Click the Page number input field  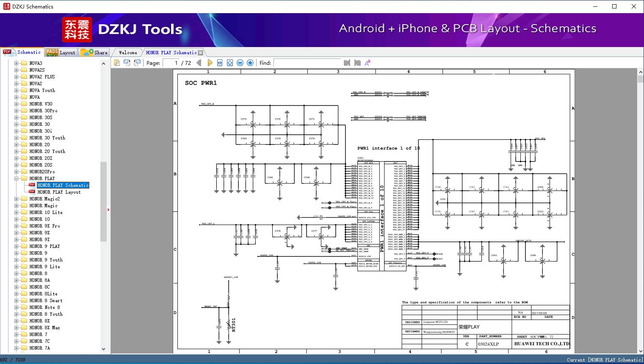pos(171,63)
